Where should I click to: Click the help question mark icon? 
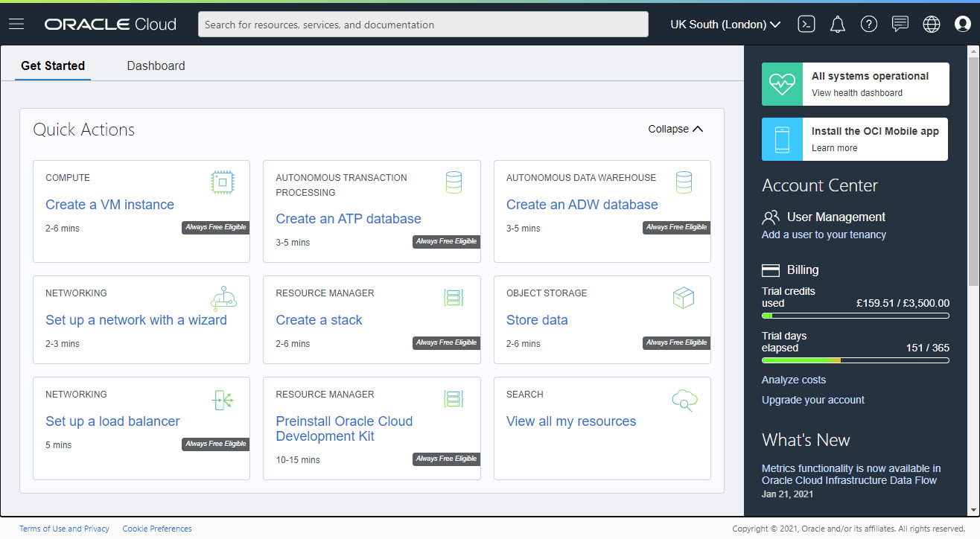868,24
